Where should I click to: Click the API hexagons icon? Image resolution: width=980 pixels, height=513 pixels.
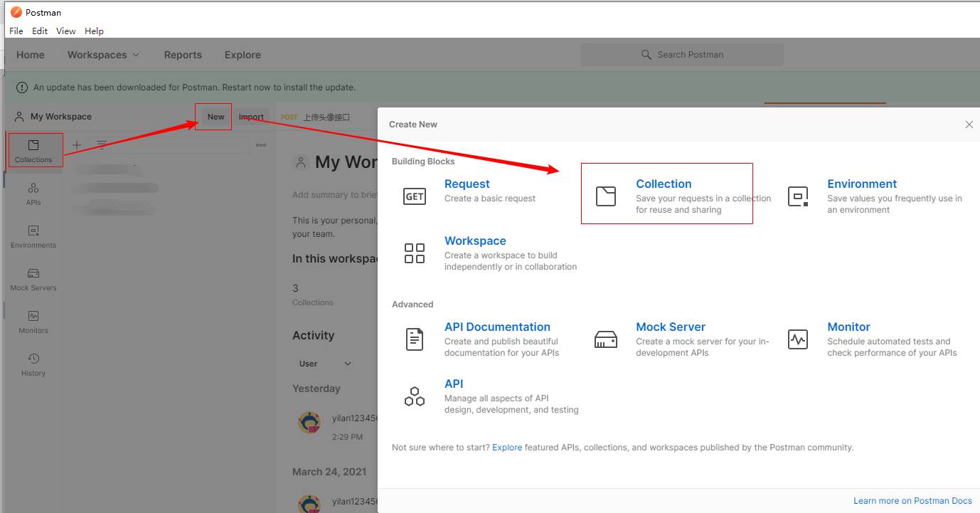(x=415, y=396)
